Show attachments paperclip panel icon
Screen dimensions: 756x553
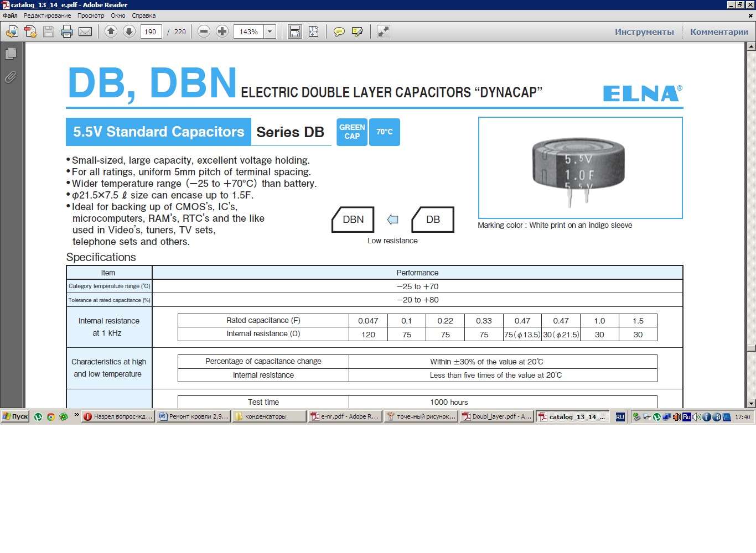[x=11, y=77]
